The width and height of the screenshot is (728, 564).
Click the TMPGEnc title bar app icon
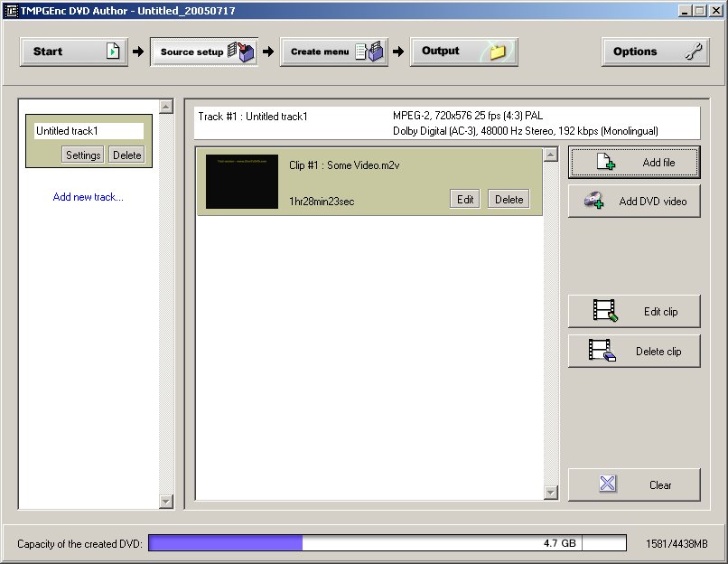(11, 11)
